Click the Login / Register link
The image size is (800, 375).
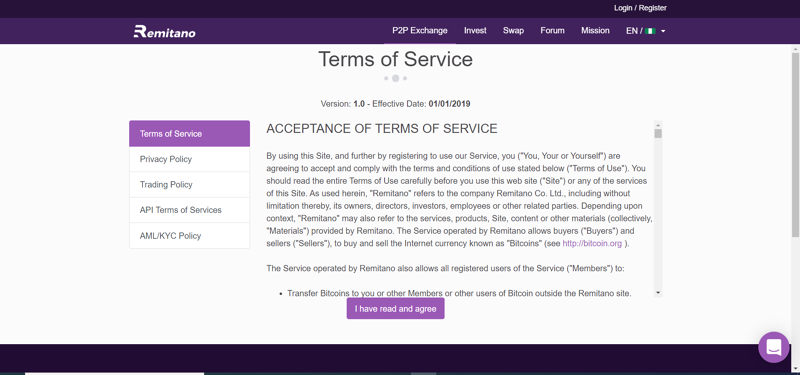(x=640, y=8)
